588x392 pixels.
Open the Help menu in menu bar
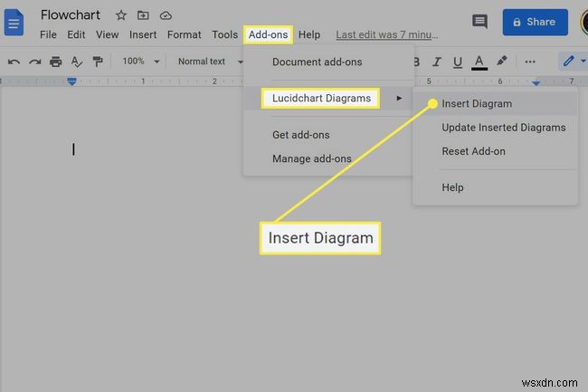coord(309,34)
